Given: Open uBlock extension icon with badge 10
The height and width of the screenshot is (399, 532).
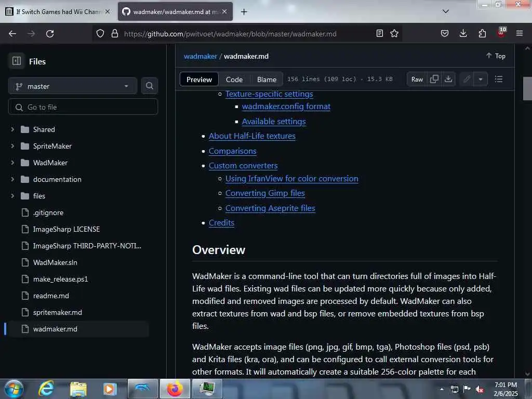Looking at the screenshot, I should [501, 33].
